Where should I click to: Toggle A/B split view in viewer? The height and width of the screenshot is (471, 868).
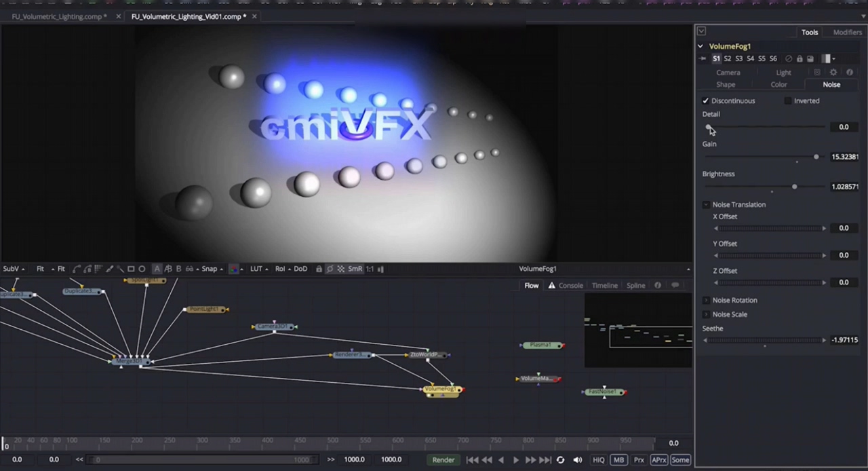click(x=168, y=269)
